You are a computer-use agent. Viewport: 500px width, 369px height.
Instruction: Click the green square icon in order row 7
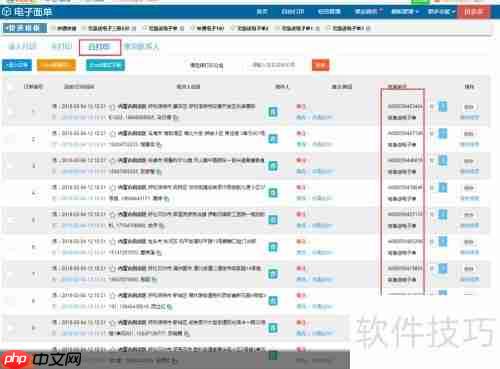(x=273, y=274)
